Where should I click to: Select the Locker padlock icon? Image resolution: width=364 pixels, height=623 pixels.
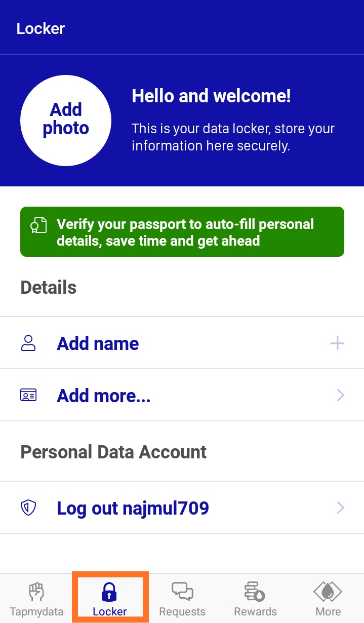109,592
